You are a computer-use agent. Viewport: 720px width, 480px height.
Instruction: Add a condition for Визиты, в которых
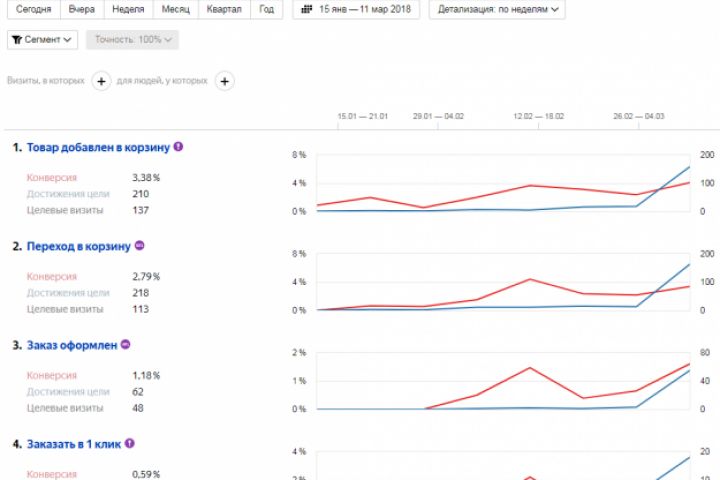[x=101, y=81]
